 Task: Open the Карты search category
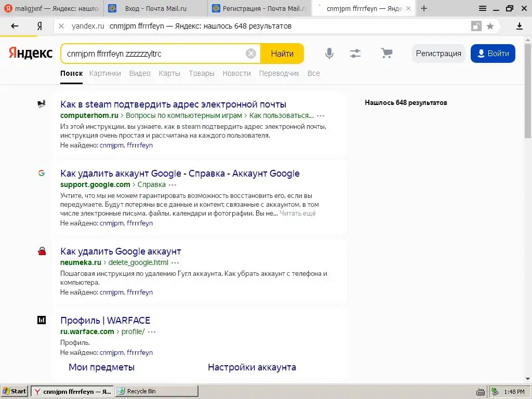(x=169, y=73)
